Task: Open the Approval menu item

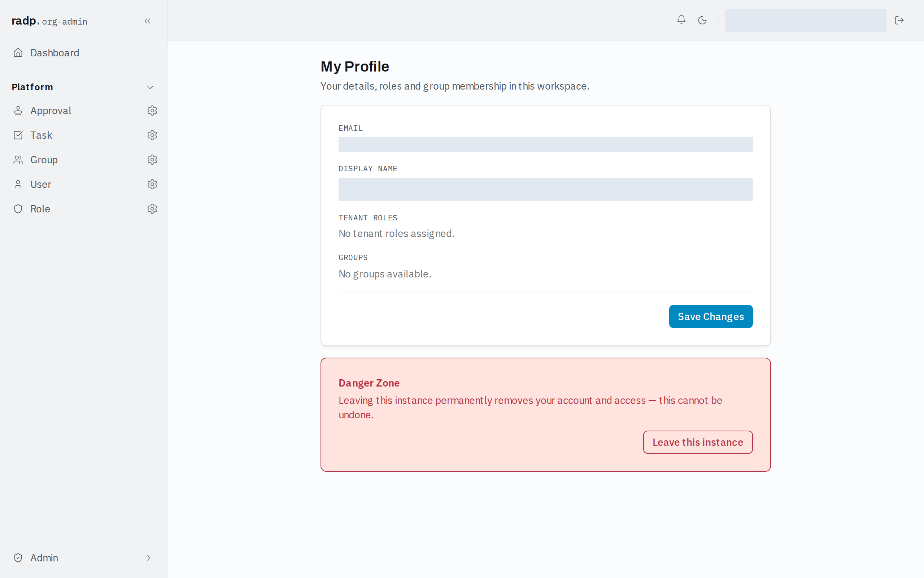Action: click(x=51, y=111)
